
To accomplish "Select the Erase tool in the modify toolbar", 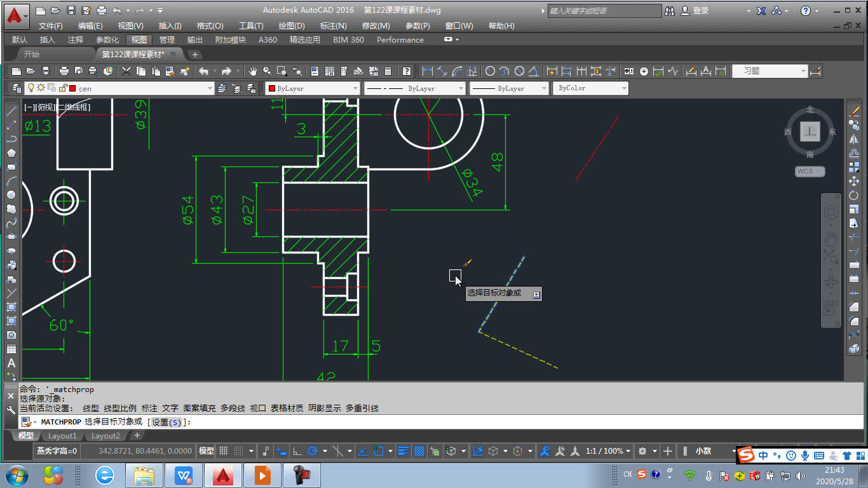I will [x=854, y=111].
